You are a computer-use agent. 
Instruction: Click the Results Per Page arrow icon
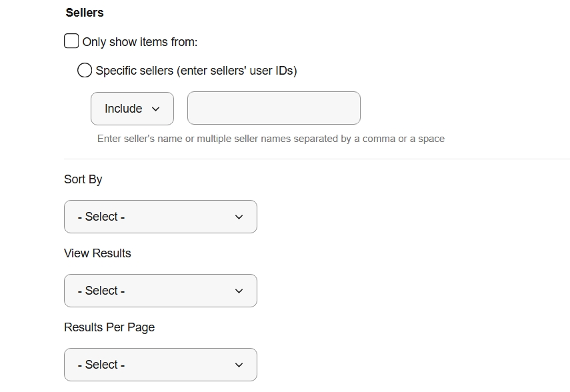pos(239,365)
